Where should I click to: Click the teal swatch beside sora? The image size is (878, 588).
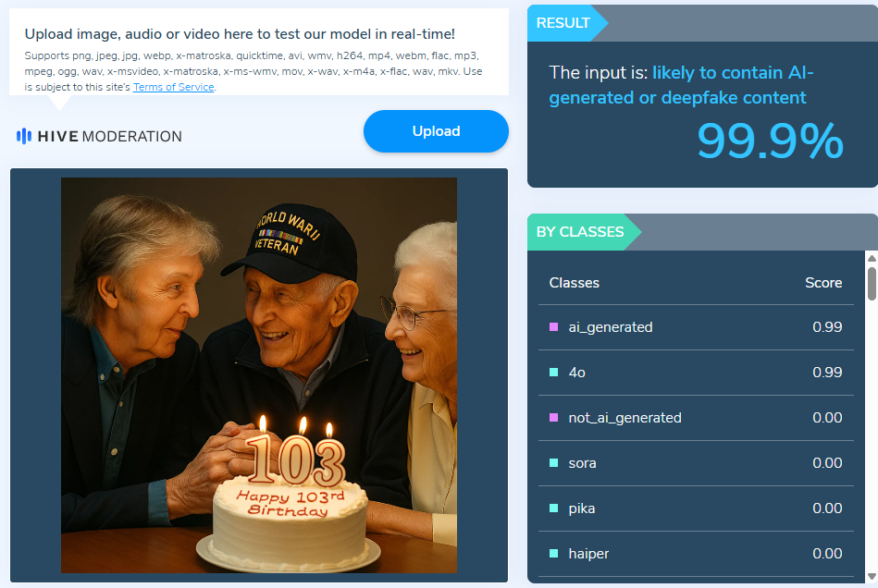(554, 463)
